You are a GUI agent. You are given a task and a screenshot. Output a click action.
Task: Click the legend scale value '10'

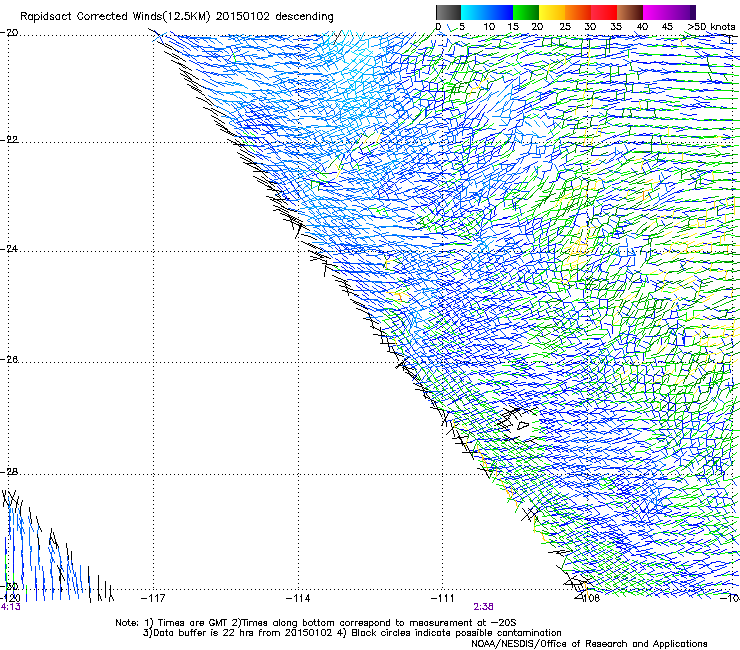coord(489,26)
